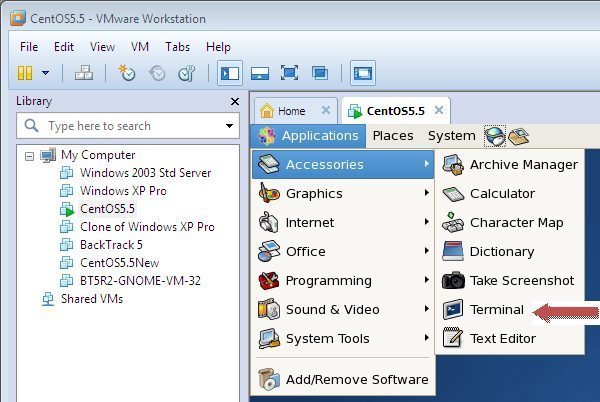
Task: Open Character Map
Action: pos(510,223)
